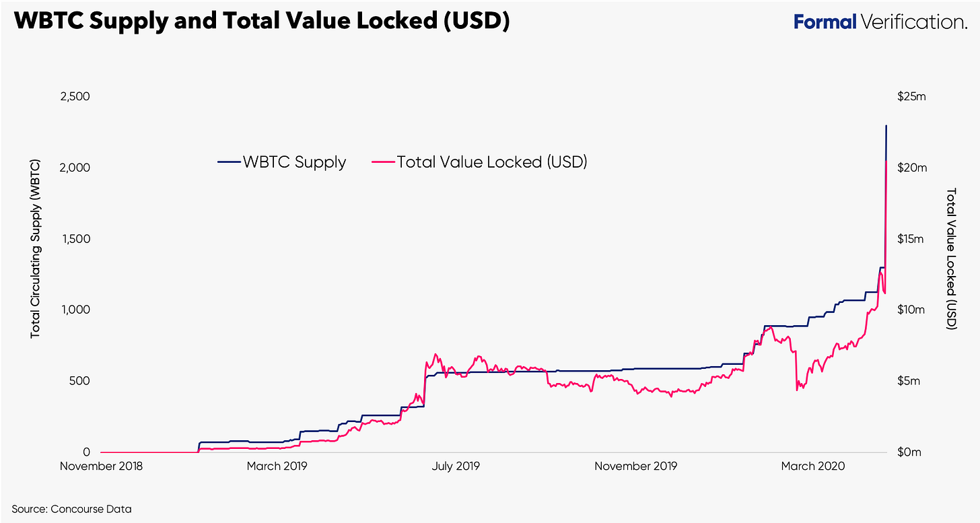The width and height of the screenshot is (980, 523).
Task: Click the navy WBTC Supply legend line
Action: point(228,162)
